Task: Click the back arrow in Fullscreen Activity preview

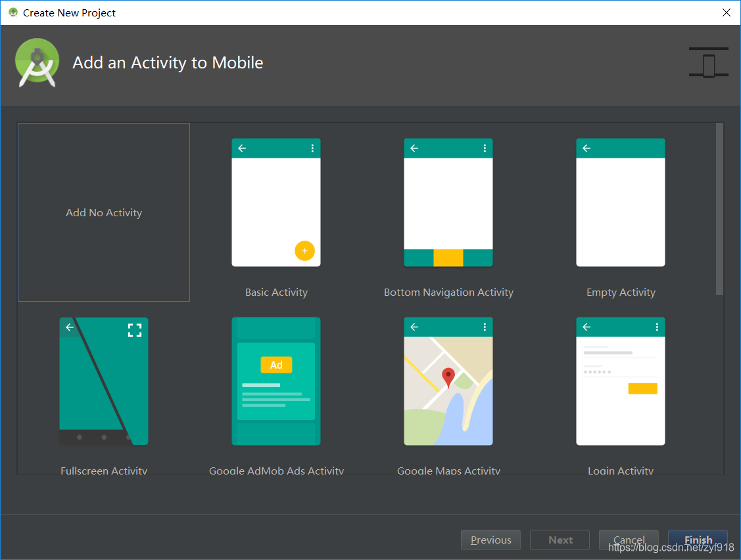Action: pyautogui.click(x=70, y=327)
